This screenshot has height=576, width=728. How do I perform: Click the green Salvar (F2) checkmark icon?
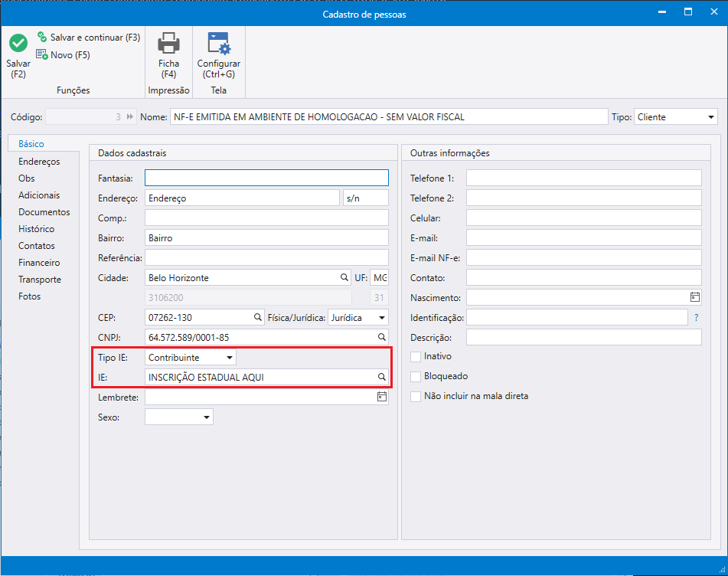pyautogui.click(x=18, y=43)
